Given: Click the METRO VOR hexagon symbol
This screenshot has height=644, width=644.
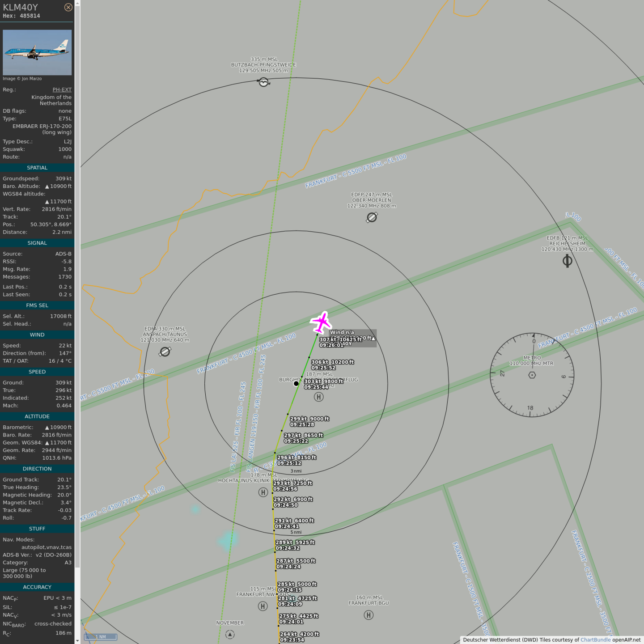Looking at the screenshot, I should click(x=532, y=375).
